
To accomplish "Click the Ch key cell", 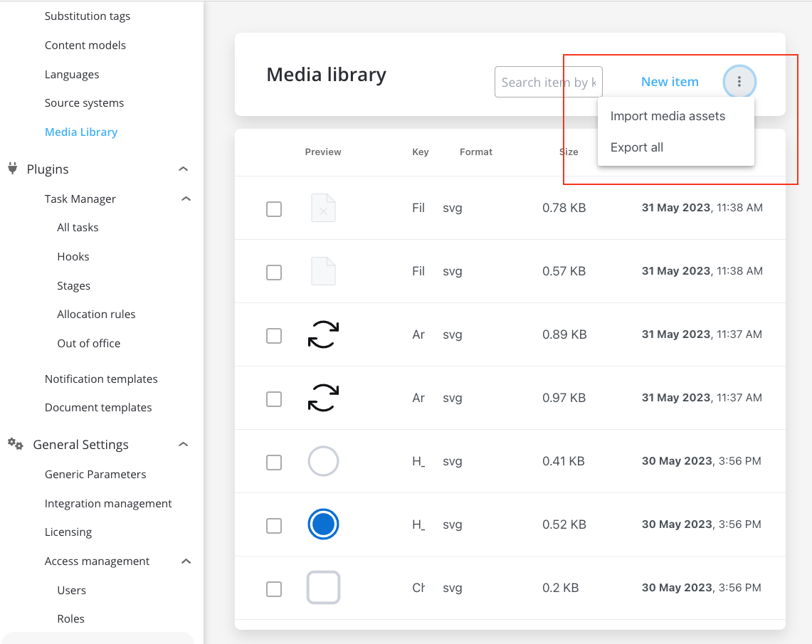I will [418, 588].
